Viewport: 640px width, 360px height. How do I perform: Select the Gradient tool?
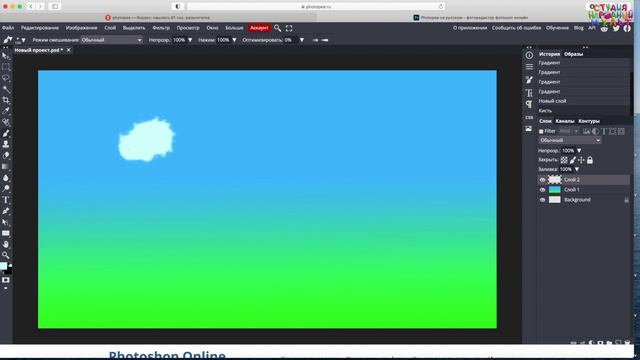(x=6, y=167)
